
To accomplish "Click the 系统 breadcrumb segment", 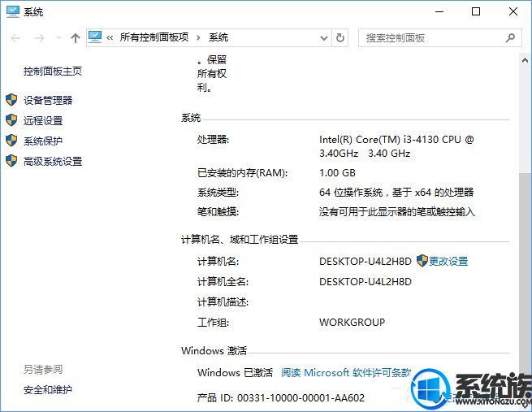I will coord(218,37).
